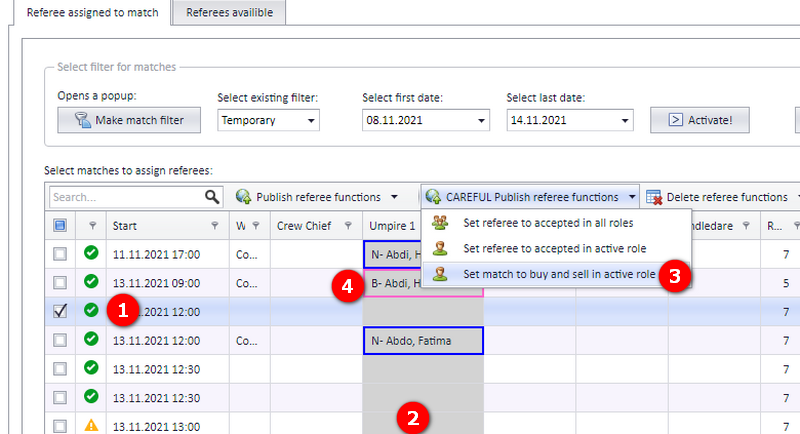Open the CAREFUL Publish referee functions dropdown arrow
Viewport: 800px width, 434px height.
click(632, 197)
